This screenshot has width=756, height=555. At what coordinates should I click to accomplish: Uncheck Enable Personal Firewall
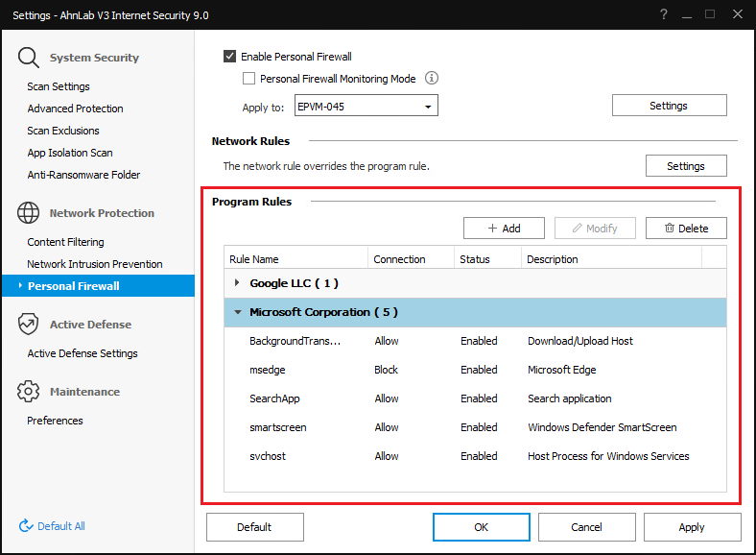click(x=229, y=57)
